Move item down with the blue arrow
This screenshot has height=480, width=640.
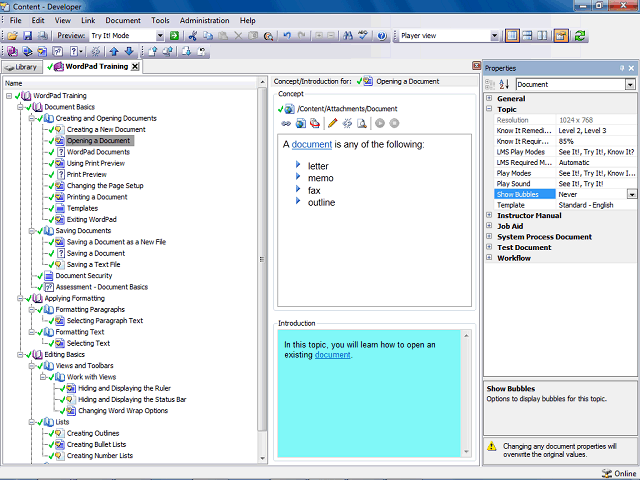click(x=129, y=51)
